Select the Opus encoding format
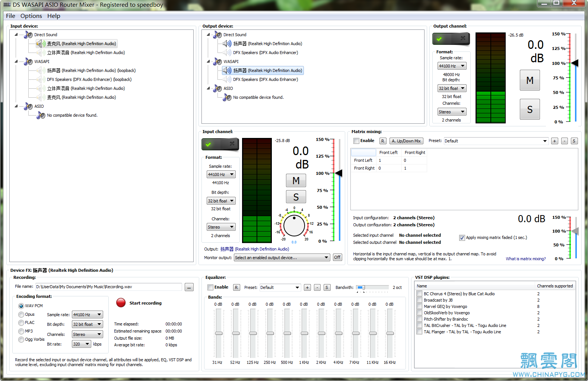 (21, 315)
